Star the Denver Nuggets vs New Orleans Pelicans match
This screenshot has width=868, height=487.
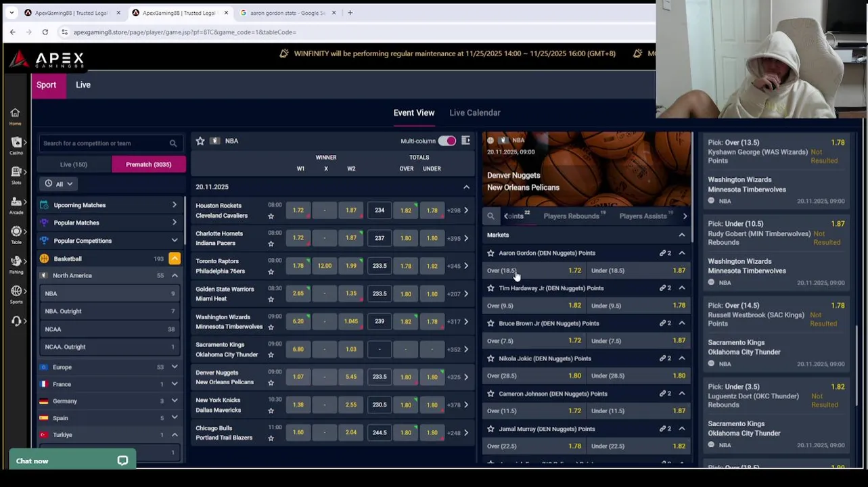pyautogui.click(x=271, y=383)
